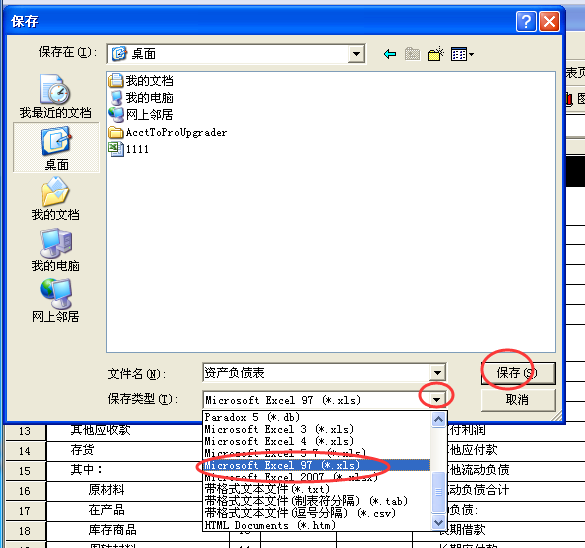This screenshot has height=548, width=585.
Task: Open 我最近的文档 in the places sidebar
Action: (x=56, y=96)
